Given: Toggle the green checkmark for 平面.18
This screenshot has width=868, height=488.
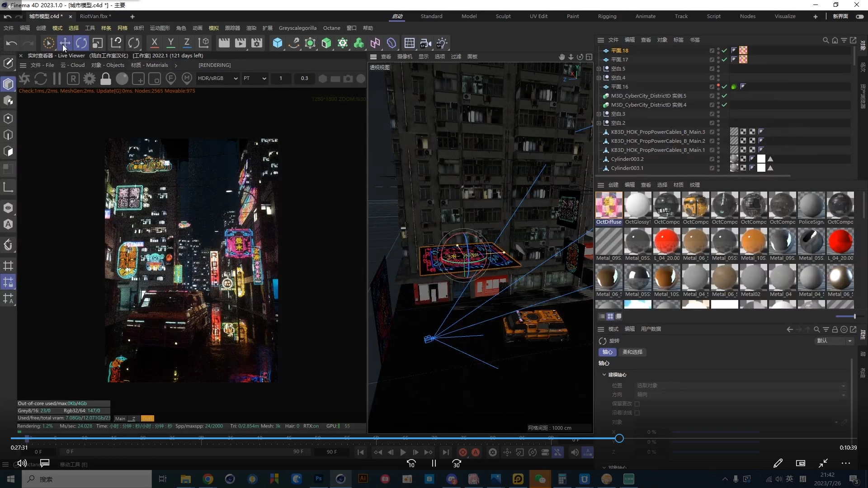Looking at the screenshot, I should click(x=724, y=51).
